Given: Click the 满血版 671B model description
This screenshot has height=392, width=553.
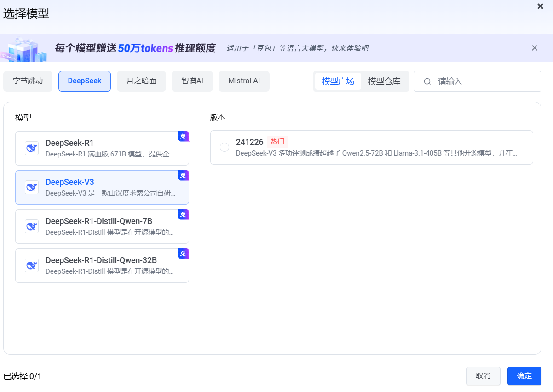Looking at the screenshot, I should (110, 154).
